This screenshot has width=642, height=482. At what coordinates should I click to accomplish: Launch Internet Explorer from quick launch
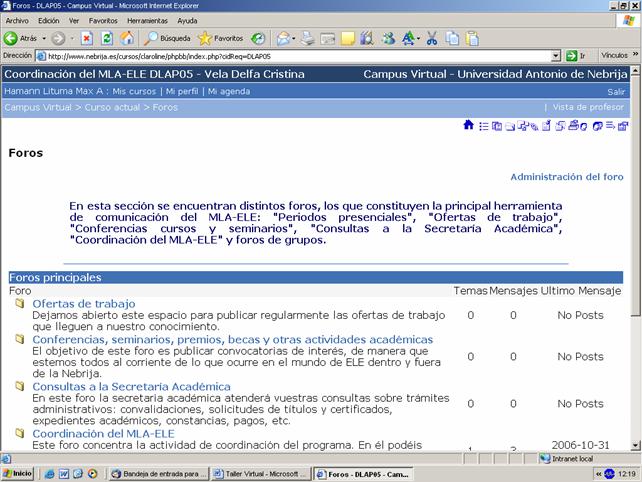coord(50,474)
